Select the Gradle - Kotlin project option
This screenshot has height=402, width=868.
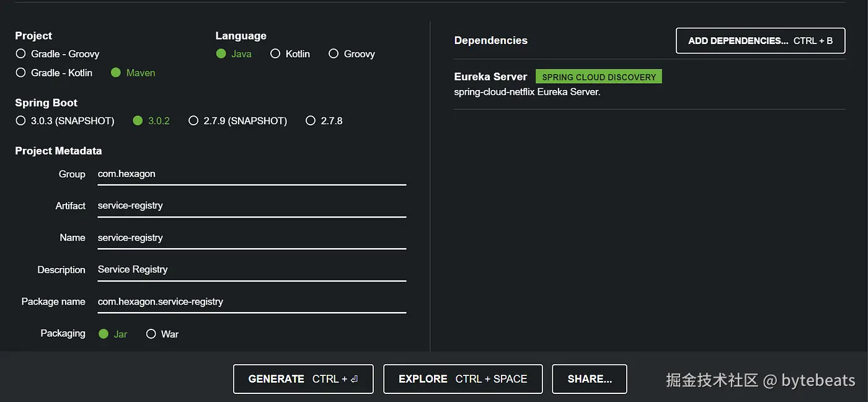tap(21, 73)
